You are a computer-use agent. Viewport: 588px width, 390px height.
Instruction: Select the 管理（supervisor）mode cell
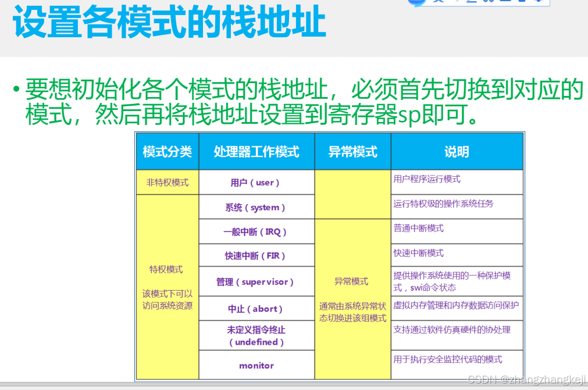pos(256,281)
